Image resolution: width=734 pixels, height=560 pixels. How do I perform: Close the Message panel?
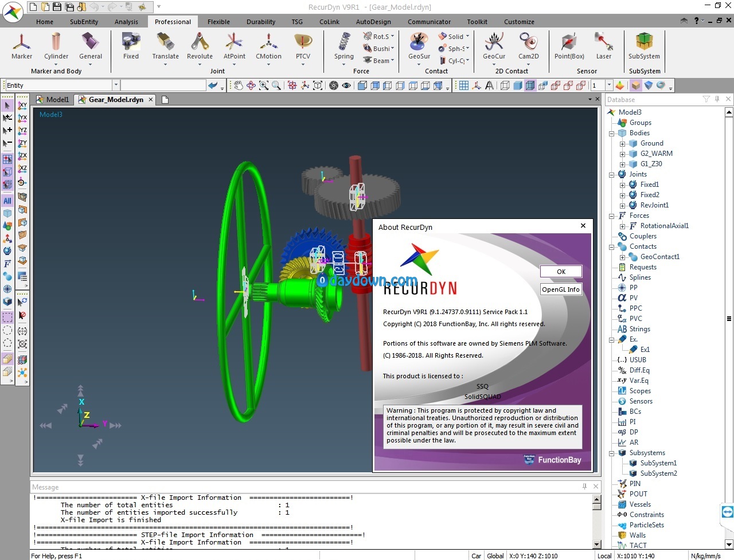[596, 486]
